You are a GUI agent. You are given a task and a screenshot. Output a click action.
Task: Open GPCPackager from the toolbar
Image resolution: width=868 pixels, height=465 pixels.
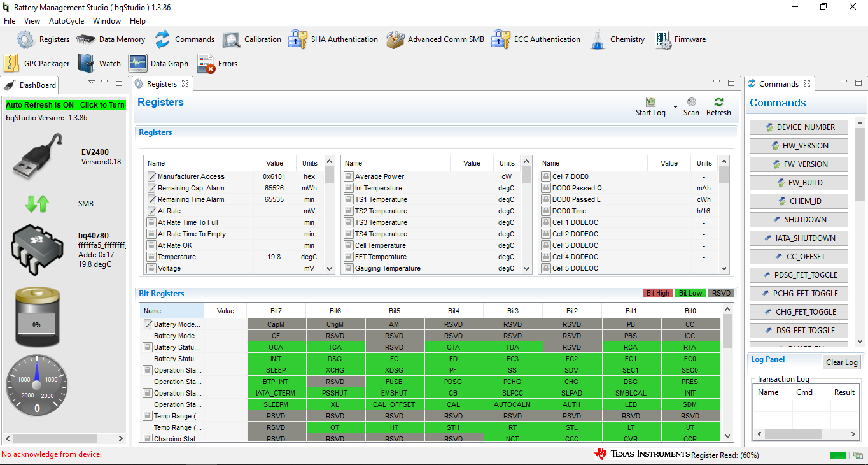[x=37, y=64]
